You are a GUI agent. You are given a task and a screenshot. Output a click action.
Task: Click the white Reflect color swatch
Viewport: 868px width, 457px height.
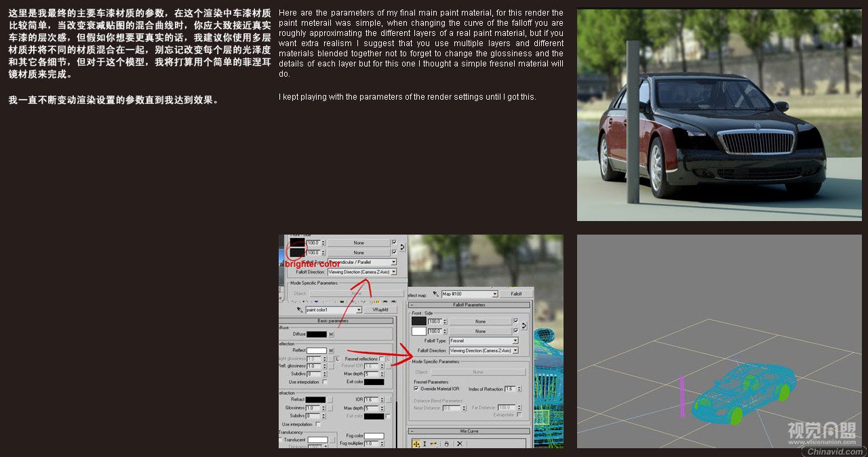316,351
